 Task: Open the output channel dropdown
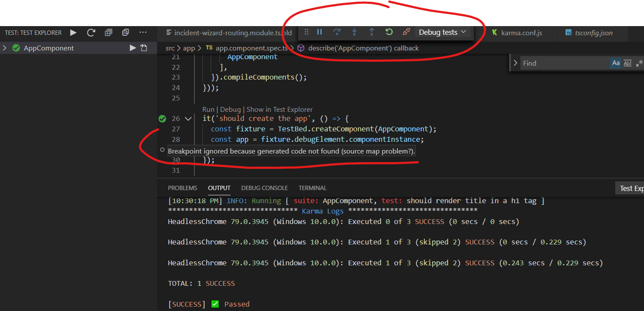click(630, 188)
